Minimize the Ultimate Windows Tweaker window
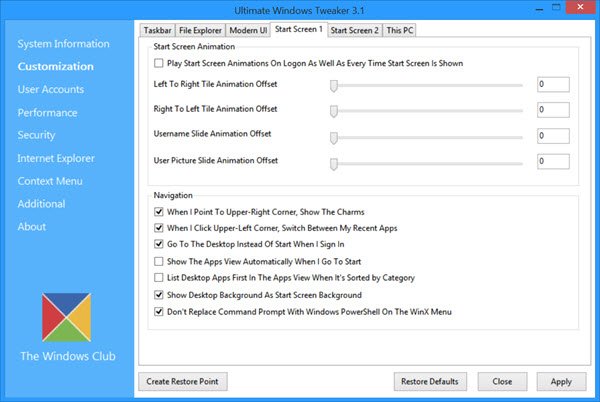Image resolution: width=600 pixels, height=402 pixels. 539,8
